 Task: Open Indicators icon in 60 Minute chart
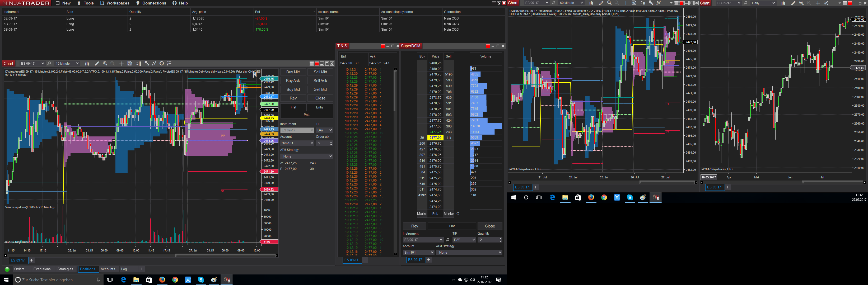(x=659, y=3)
